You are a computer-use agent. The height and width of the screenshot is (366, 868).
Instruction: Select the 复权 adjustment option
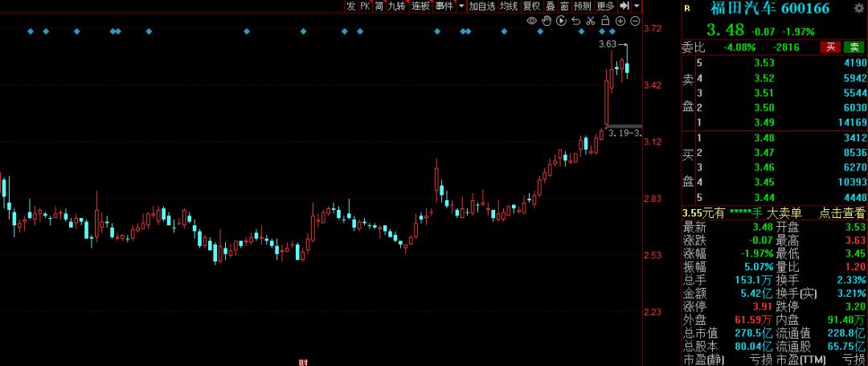pos(532,6)
